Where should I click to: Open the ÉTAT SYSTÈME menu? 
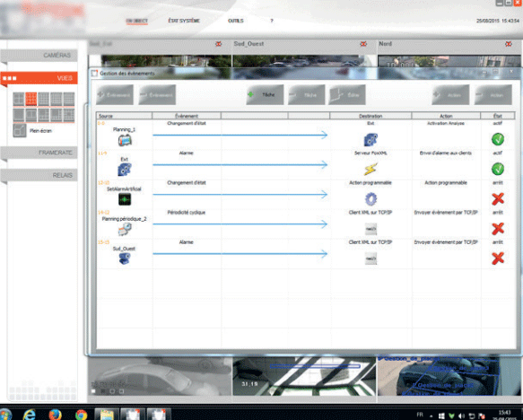coord(184,21)
